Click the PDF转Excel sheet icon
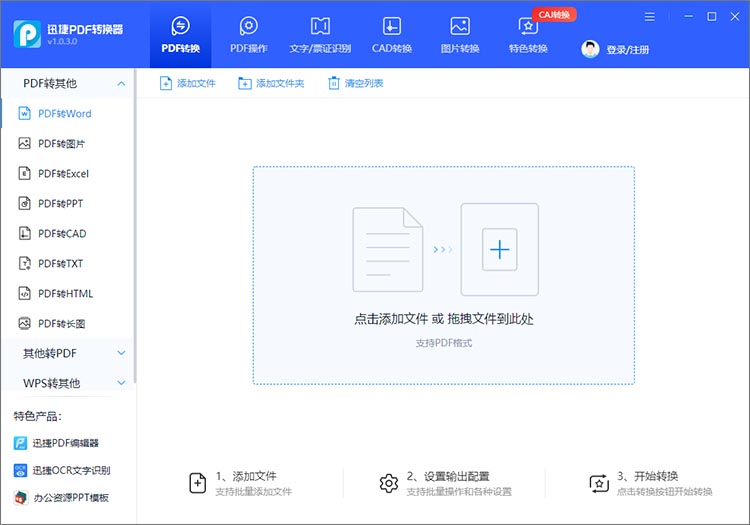Screen dimensions: 750x525 click(24, 173)
